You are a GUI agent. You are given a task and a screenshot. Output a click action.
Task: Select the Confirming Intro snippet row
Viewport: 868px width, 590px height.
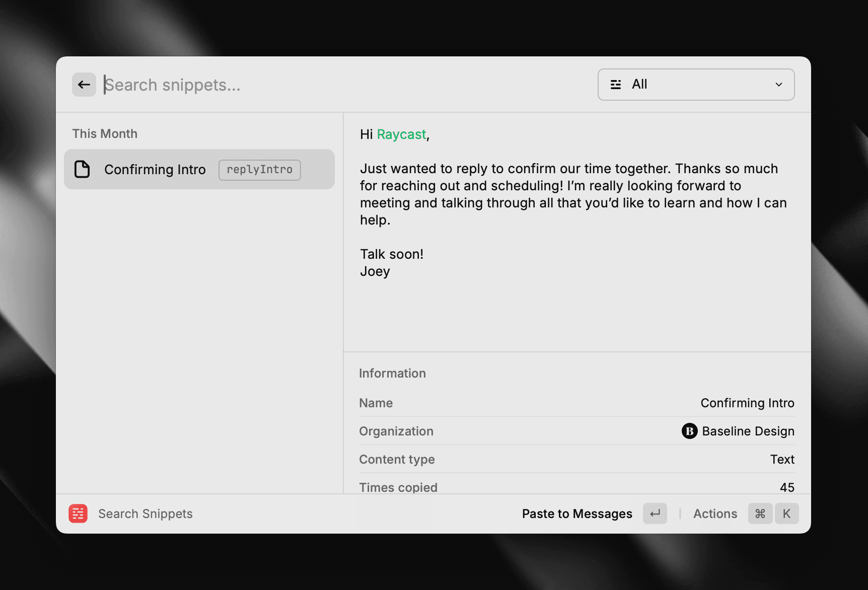[199, 169]
